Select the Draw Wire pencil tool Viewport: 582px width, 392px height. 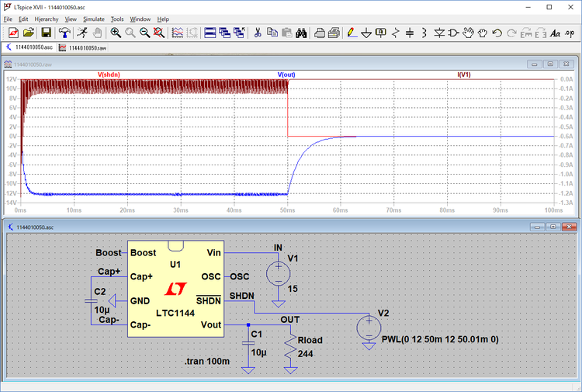352,33
